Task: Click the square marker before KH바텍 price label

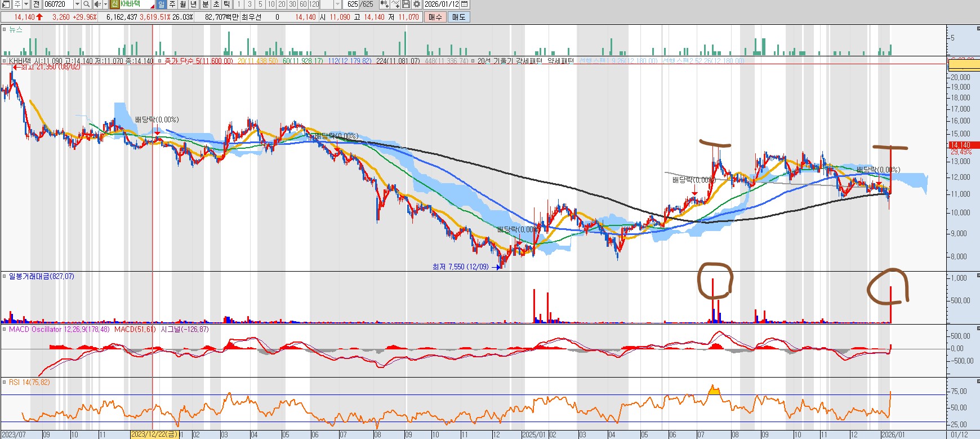Action: [5, 61]
